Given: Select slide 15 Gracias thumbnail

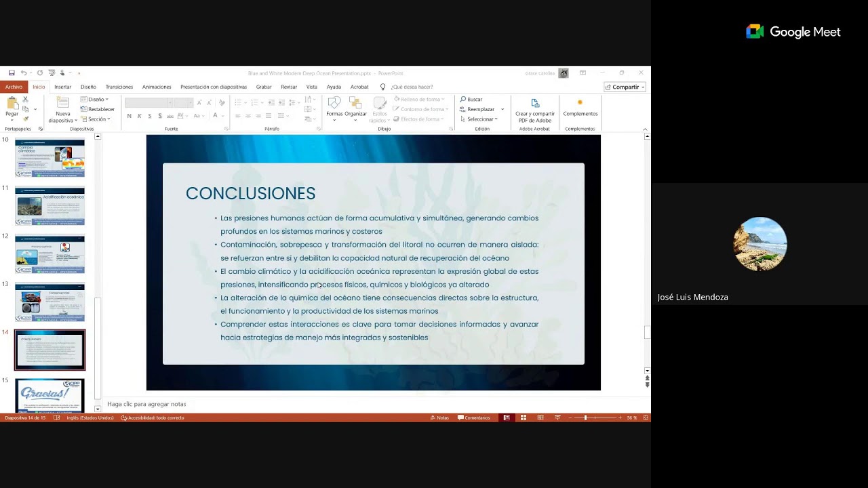Looking at the screenshot, I should pos(50,395).
